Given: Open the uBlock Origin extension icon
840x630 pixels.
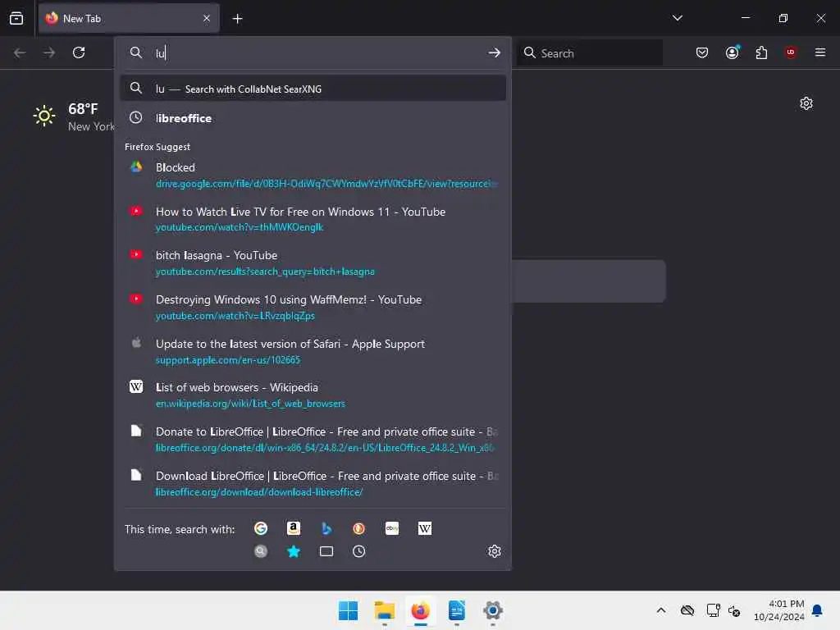Looking at the screenshot, I should click(791, 52).
